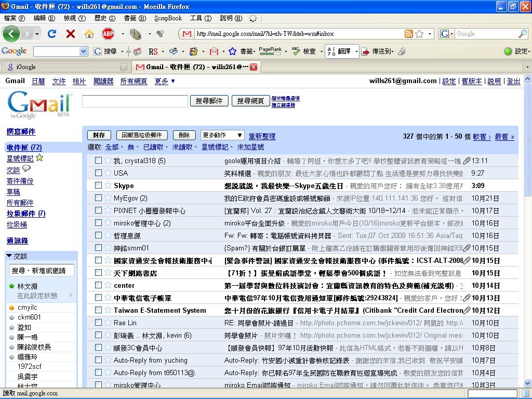
Task: Open the 歷史 menu
Action: (x=104, y=18)
